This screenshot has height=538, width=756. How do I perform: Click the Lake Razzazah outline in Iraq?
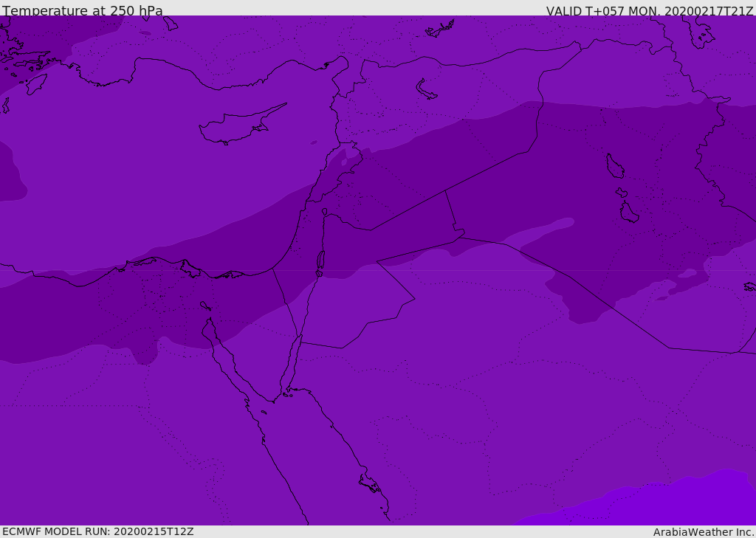point(629,213)
